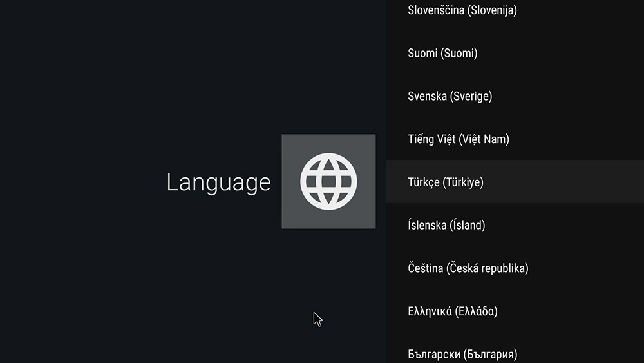Select Čeština (Česká republika) entry
Screen dimensions: 644x363
[468, 268]
